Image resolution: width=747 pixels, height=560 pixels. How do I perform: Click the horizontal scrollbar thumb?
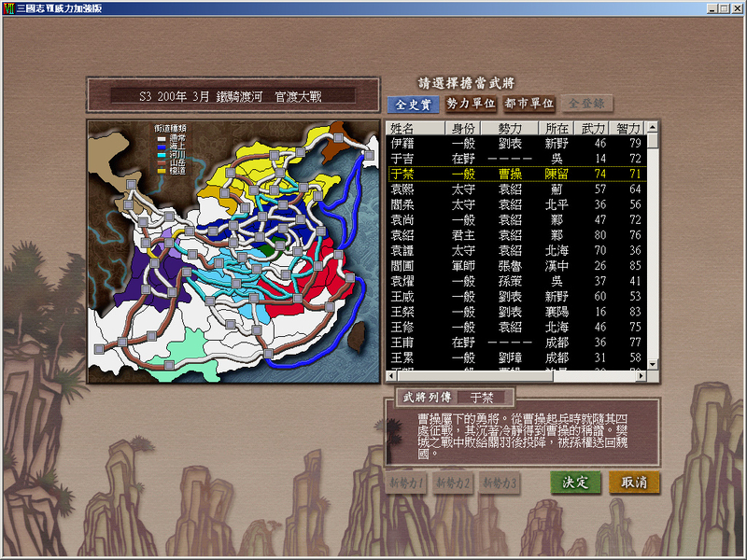point(475,376)
